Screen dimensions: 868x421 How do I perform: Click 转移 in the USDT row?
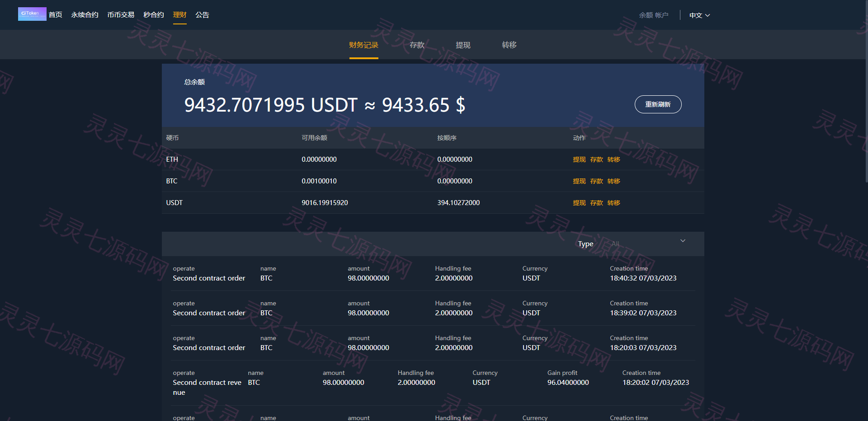click(x=613, y=203)
